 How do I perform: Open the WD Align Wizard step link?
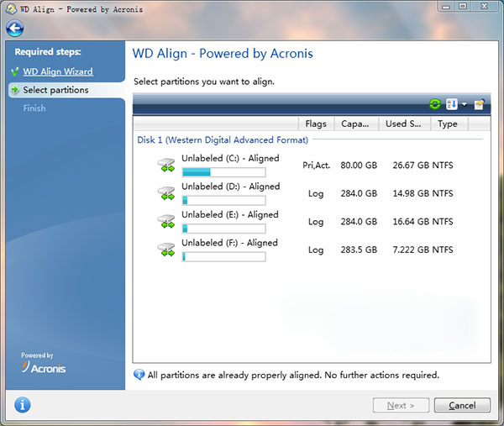(x=58, y=71)
